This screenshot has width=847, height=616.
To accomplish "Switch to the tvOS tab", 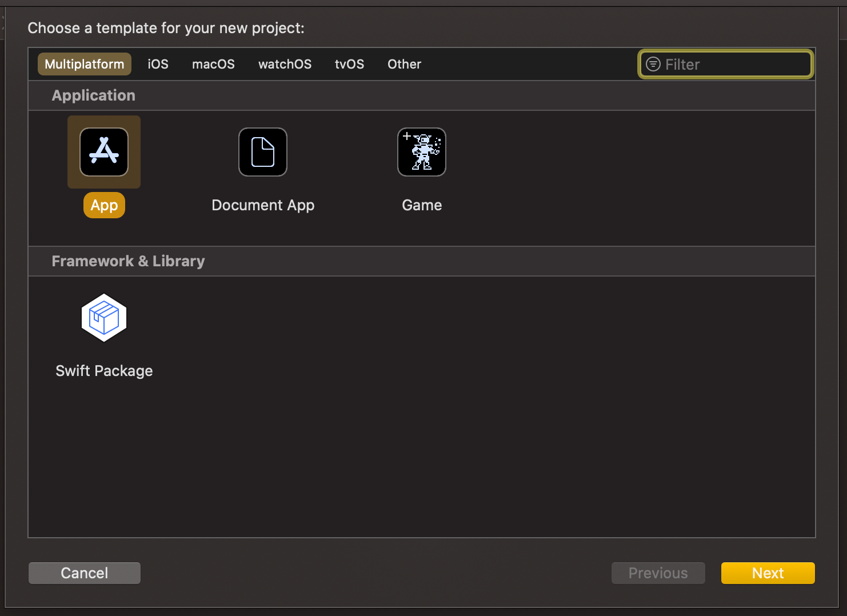I will tap(349, 64).
